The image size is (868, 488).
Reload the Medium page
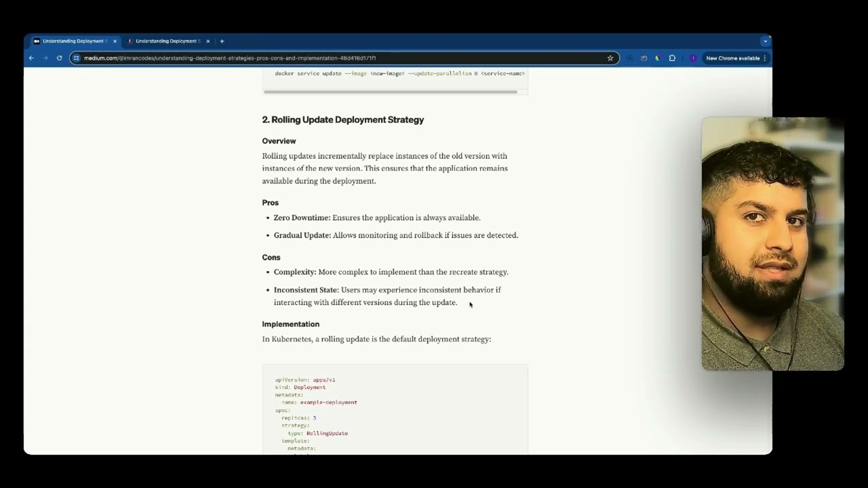coord(59,58)
